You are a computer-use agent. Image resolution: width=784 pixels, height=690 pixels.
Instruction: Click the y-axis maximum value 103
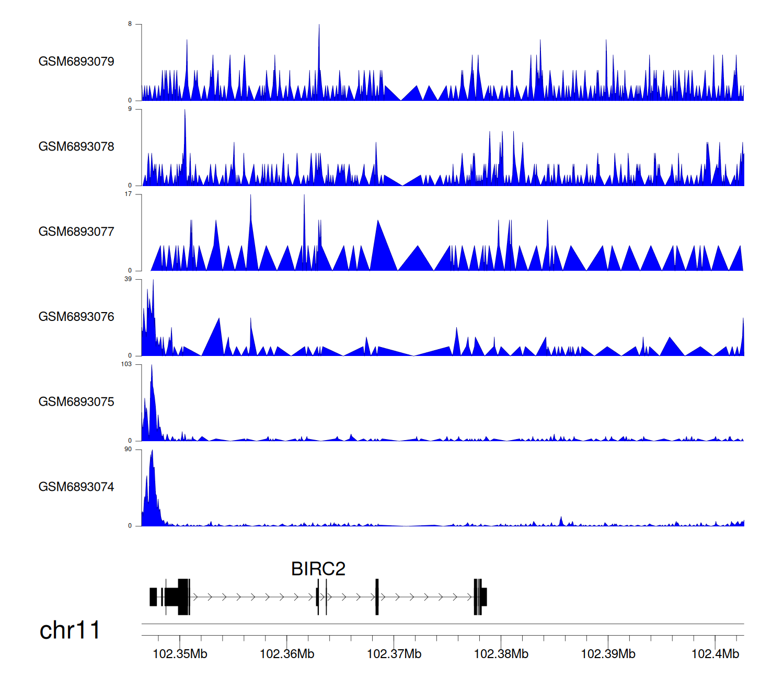(x=126, y=364)
